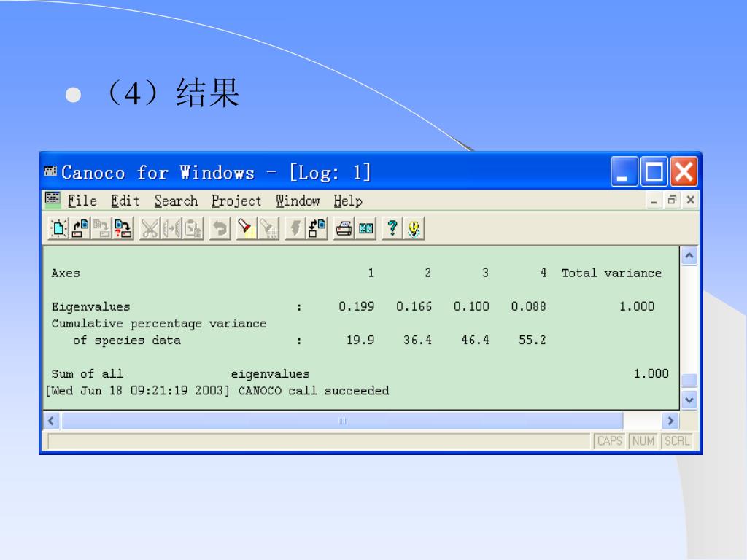Click the Print Preview toolbar icon
The width and height of the screenshot is (747, 560).
tap(365, 228)
